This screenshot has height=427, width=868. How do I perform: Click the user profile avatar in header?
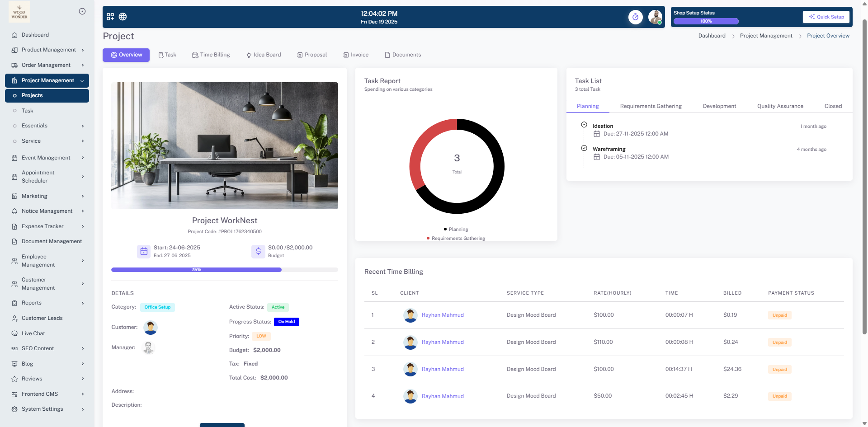[x=655, y=17]
